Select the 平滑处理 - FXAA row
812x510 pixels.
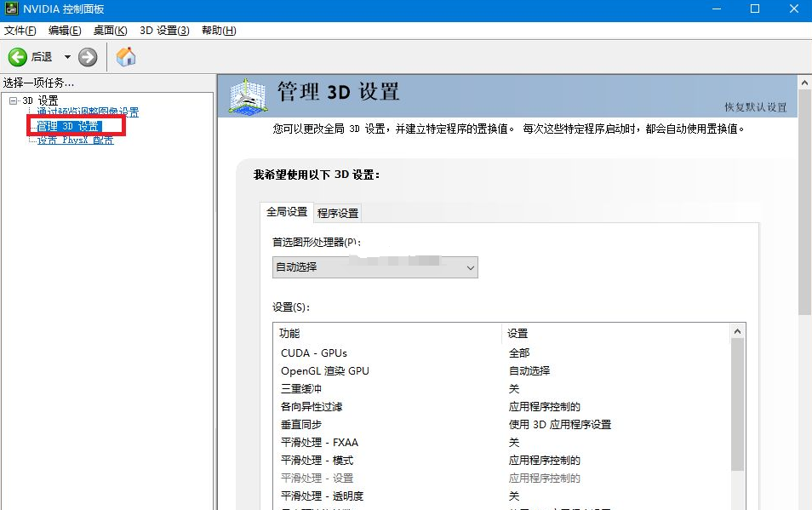(x=501, y=442)
